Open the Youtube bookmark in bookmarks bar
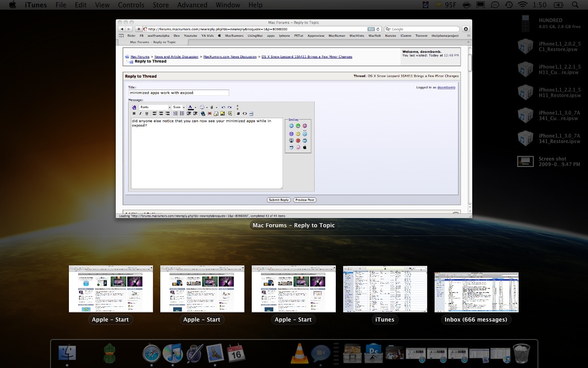 pos(191,35)
